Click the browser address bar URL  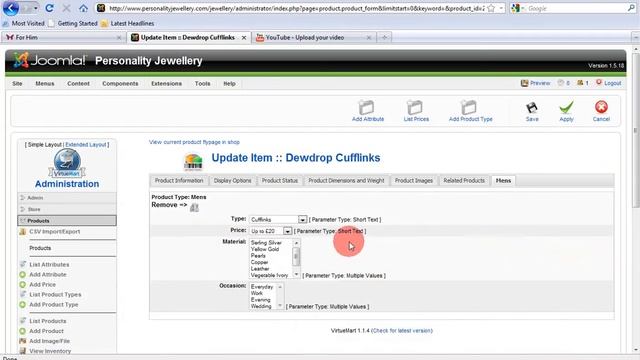pos(296,8)
